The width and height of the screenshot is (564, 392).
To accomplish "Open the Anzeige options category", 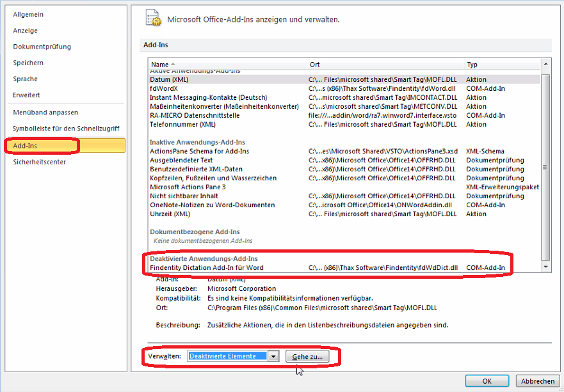I will (x=25, y=31).
